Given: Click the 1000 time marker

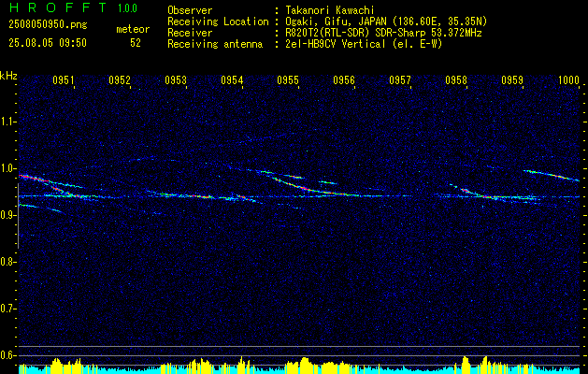Looking at the screenshot, I should (x=568, y=79).
